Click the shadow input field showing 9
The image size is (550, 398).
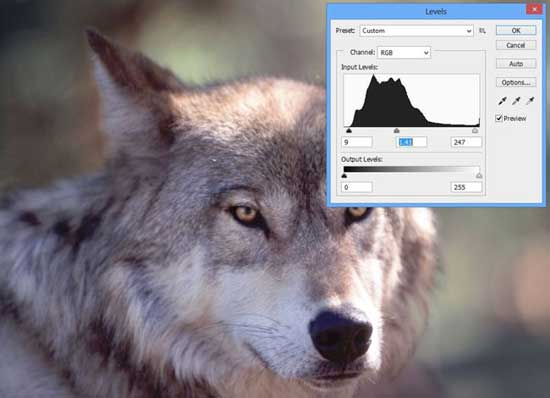click(x=357, y=142)
